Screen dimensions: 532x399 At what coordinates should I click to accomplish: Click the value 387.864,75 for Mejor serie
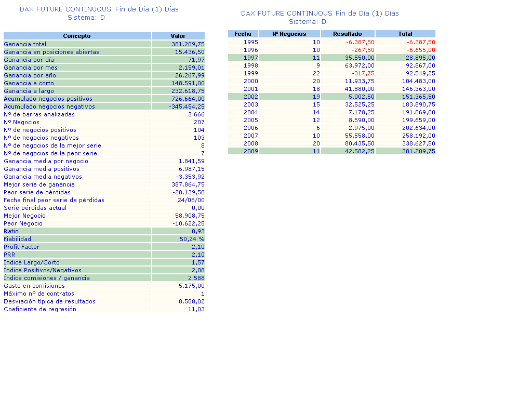pyautogui.click(x=188, y=184)
